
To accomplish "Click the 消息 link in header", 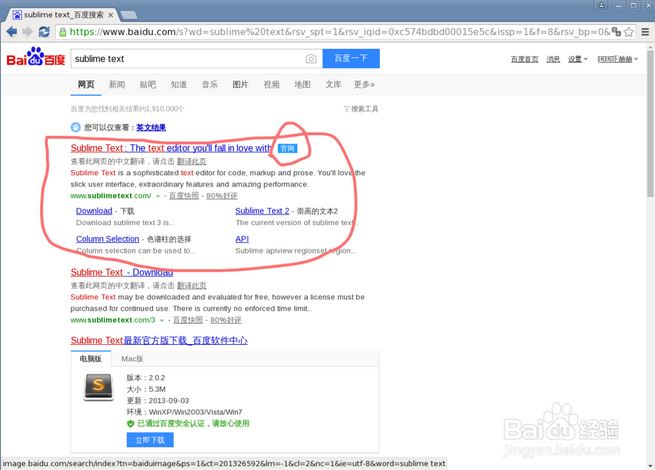I will coord(553,59).
